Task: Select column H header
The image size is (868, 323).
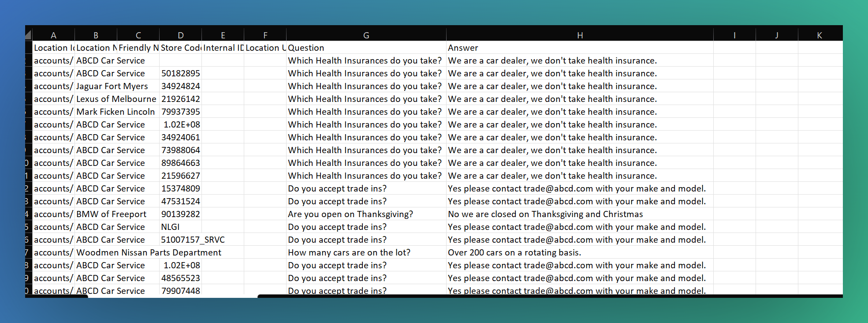Action: point(580,35)
